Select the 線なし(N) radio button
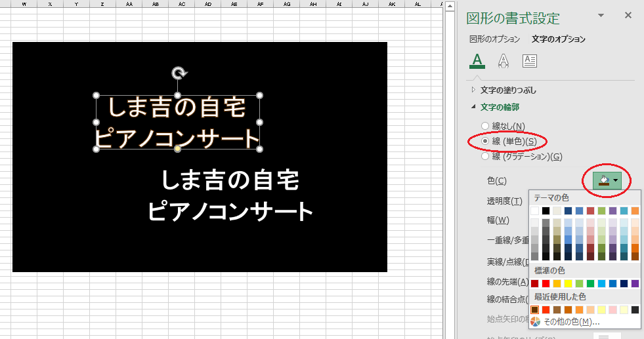 click(x=485, y=126)
